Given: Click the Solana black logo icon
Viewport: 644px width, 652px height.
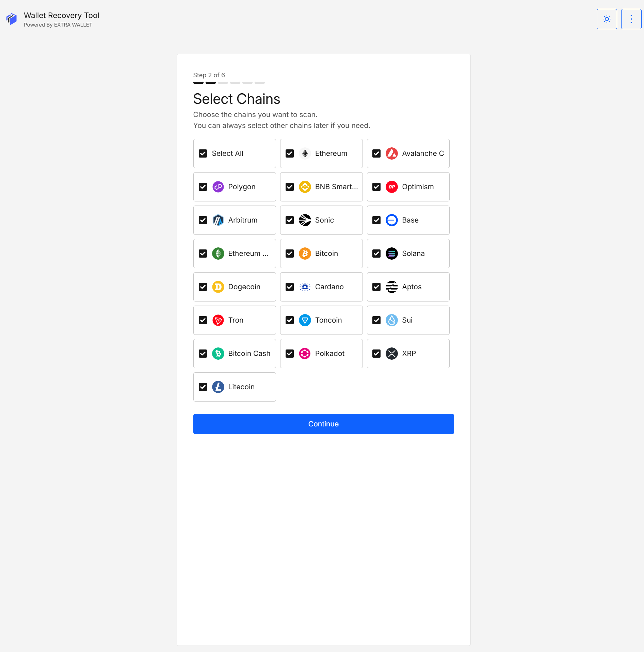Looking at the screenshot, I should coord(391,254).
